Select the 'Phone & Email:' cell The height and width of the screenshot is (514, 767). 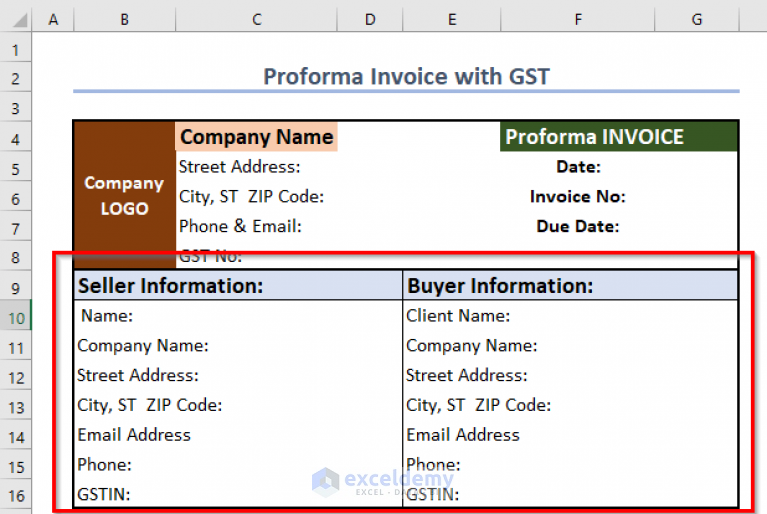[256, 226]
